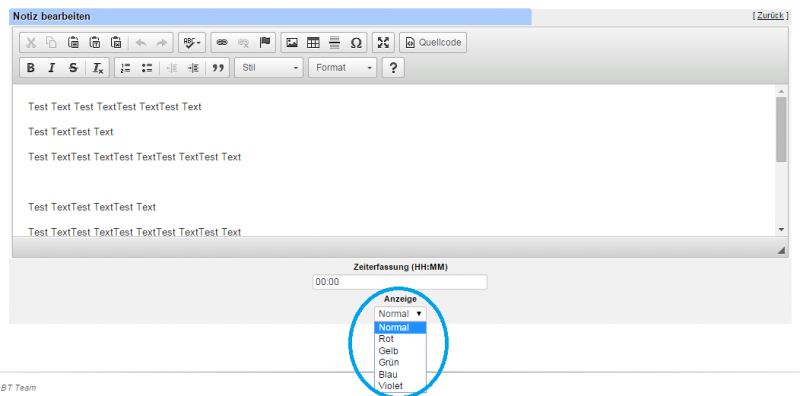
Task: Select Blau in the Anzeige list
Action: (400, 375)
